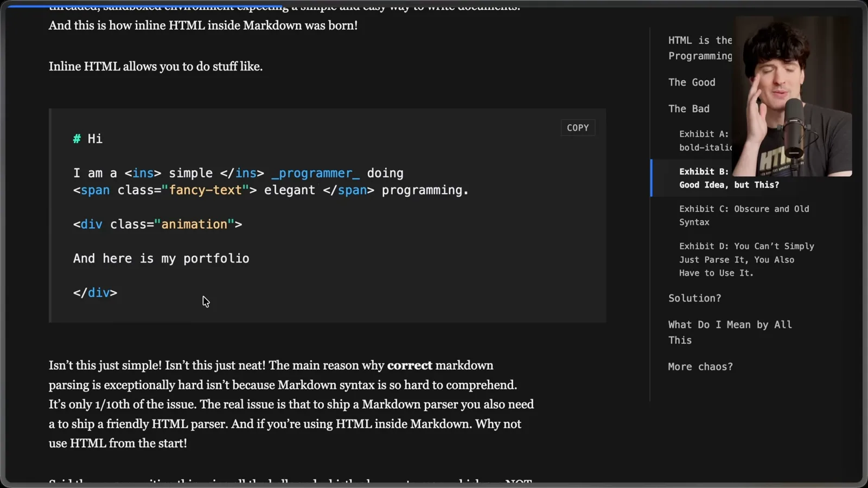Click 'And here is my portfolio' code line
The image size is (868, 488).
pyautogui.click(x=161, y=259)
